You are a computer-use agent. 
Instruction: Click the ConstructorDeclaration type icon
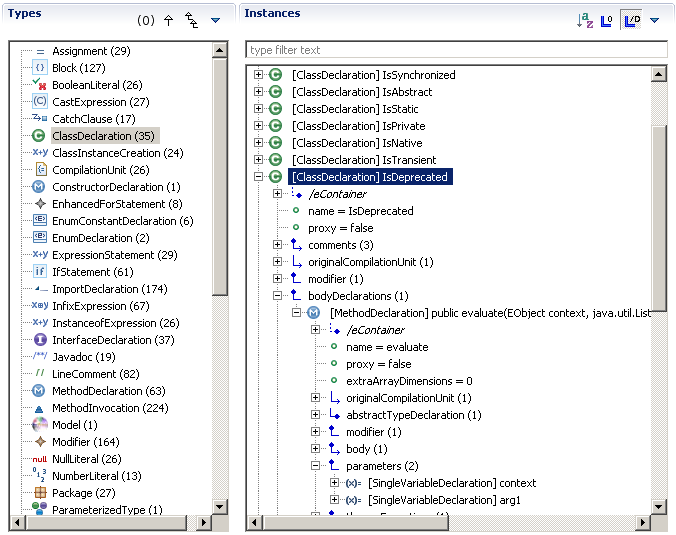39,187
